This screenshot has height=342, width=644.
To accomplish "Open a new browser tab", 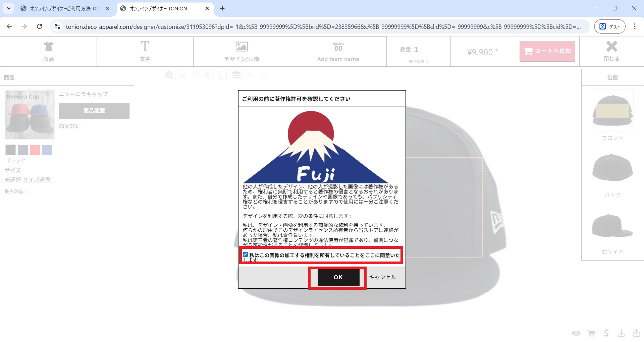I will 222,9.
